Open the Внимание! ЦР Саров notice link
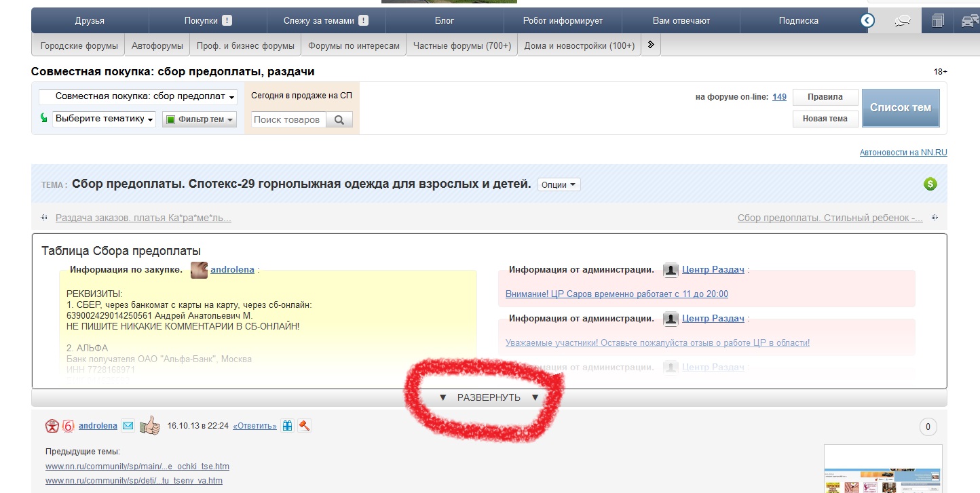 point(617,294)
